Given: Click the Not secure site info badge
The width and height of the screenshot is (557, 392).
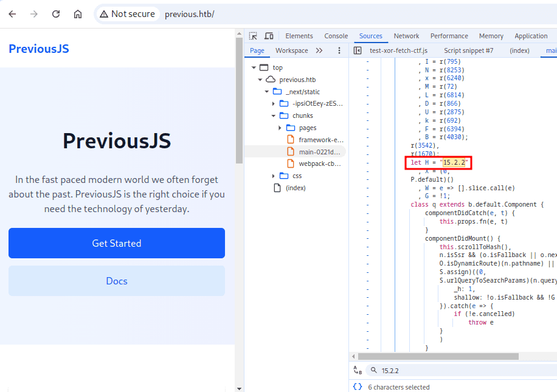Looking at the screenshot, I should pyautogui.click(x=127, y=14).
